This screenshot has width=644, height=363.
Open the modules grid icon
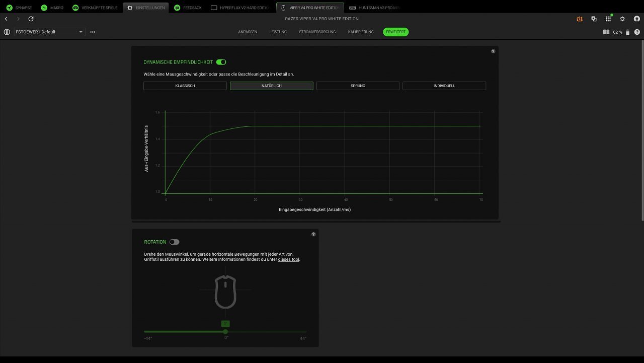[608, 19]
